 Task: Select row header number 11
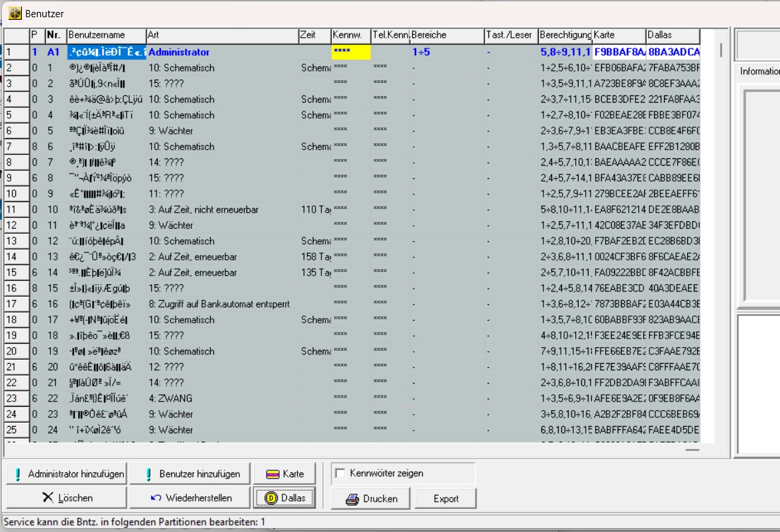(15, 209)
